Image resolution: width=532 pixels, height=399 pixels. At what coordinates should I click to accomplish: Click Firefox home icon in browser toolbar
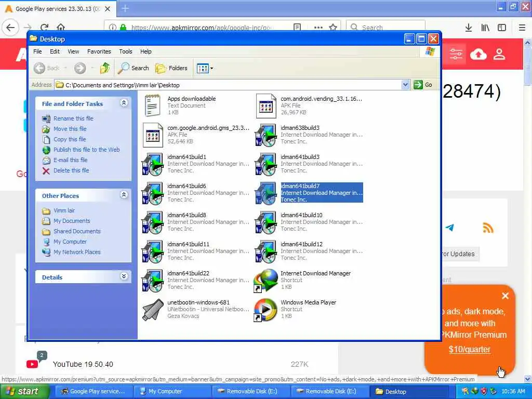click(61, 27)
